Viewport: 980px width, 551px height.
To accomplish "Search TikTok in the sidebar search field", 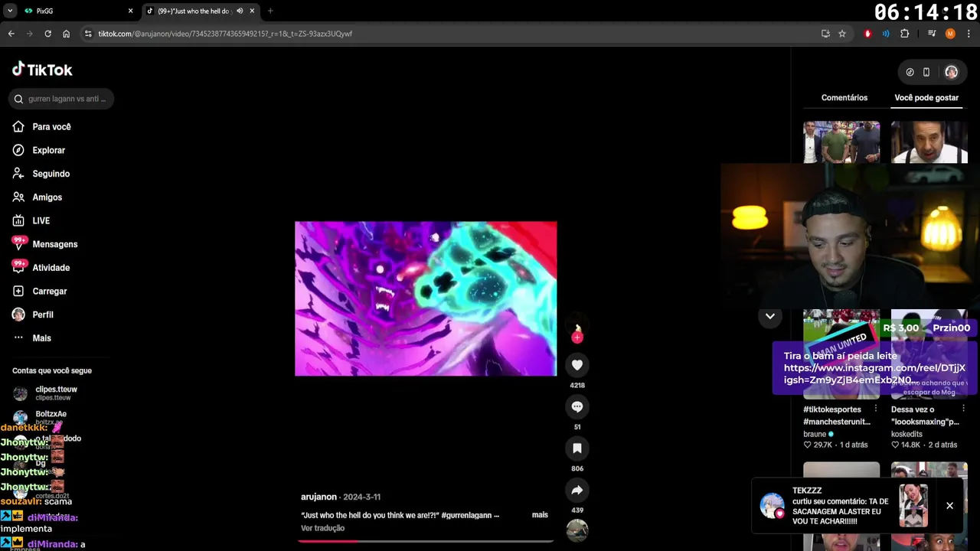I will click(61, 99).
